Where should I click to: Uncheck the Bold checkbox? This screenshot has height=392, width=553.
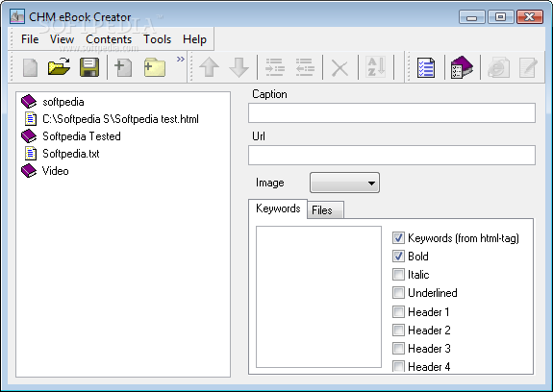[x=398, y=257]
